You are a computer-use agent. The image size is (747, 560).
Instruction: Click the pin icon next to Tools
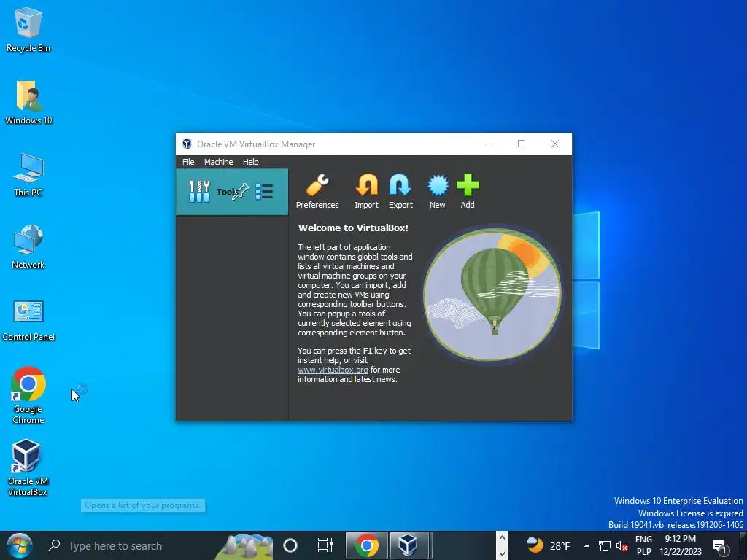(241, 192)
